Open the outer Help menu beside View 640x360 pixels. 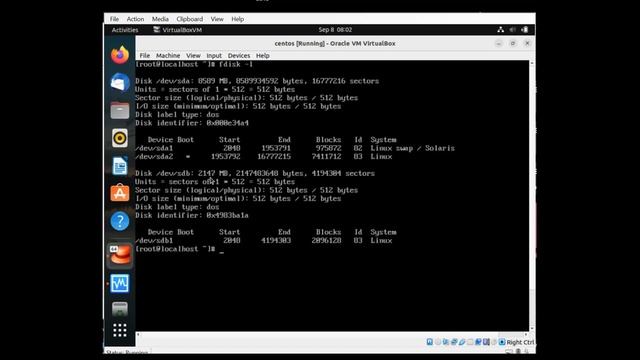[238, 19]
